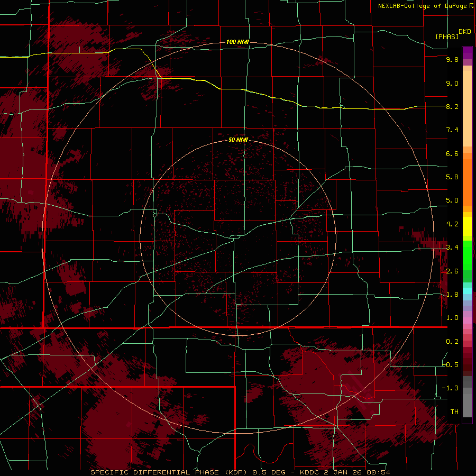Image resolution: width=476 pixels, height=476 pixels.
Task: Click the pink segment of the color bar
Action: tap(467, 321)
